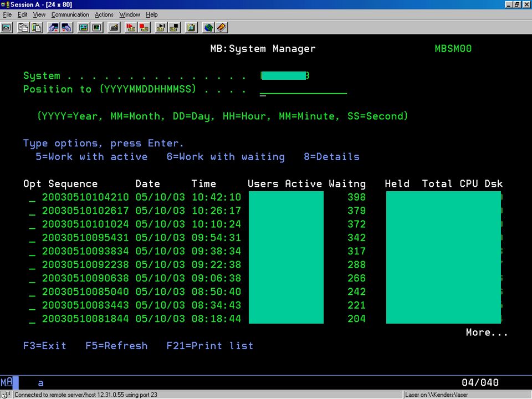
Task: Click Opt field for sequence 20030510104210
Action: click(32, 197)
